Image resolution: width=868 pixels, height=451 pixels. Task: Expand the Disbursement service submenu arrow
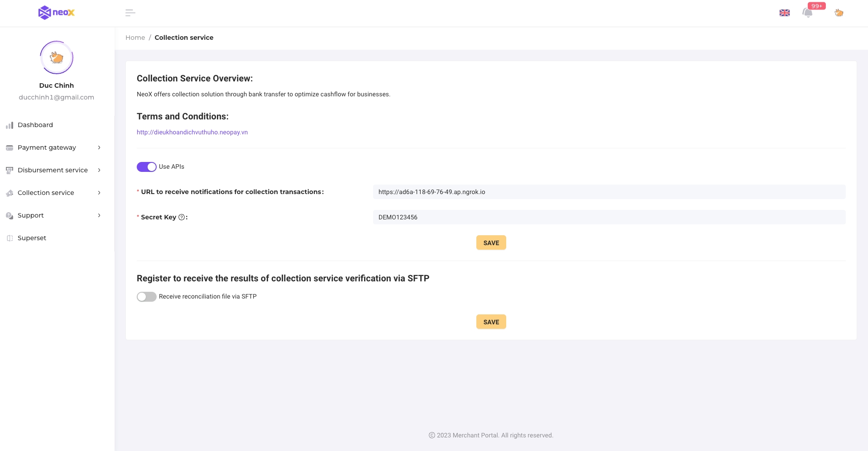(99, 170)
